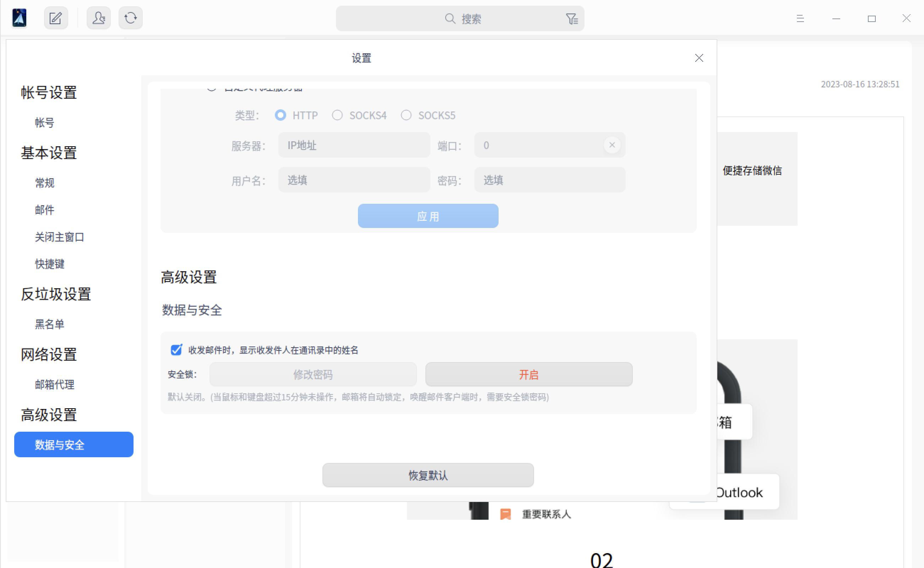This screenshot has height=568, width=924.
Task: Click the compose new mail icon
Action: pos(56,18)
